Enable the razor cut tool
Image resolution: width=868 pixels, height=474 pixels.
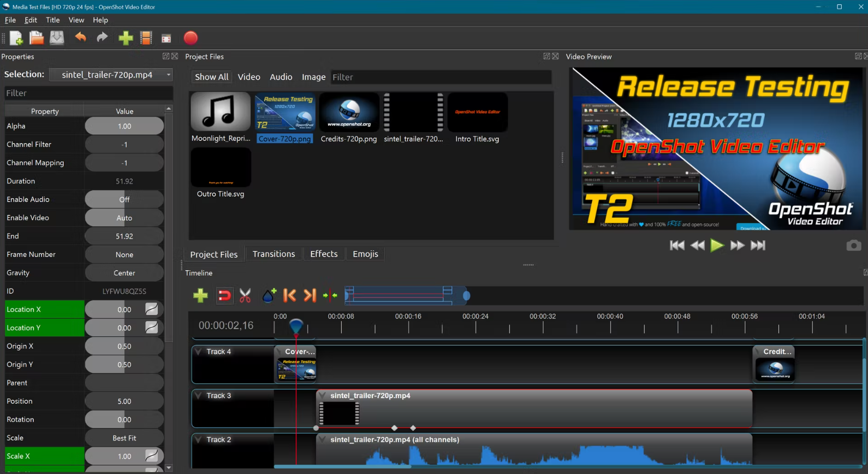click(245, 295)
